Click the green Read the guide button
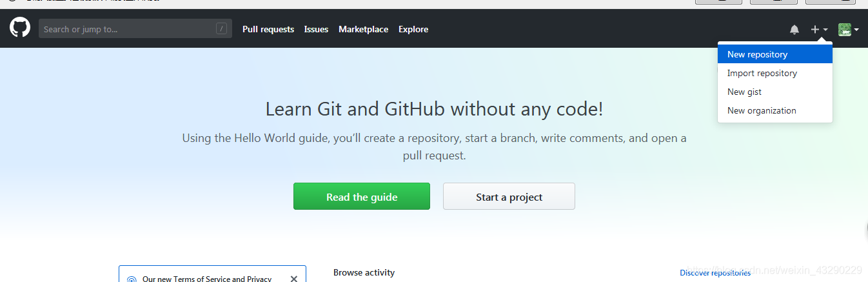The width and height of the screenshot is (868, 282). pos(362,196)
